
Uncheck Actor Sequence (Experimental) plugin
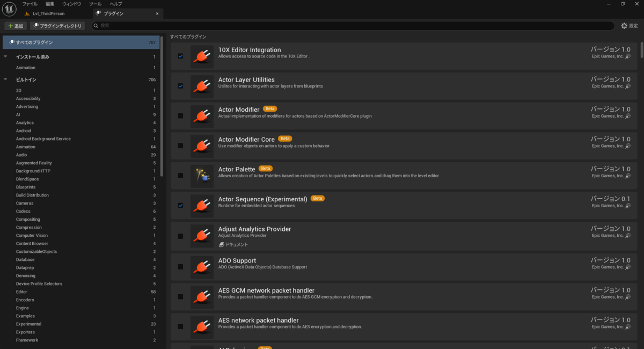pyautogui.click(x=180, y=206)
